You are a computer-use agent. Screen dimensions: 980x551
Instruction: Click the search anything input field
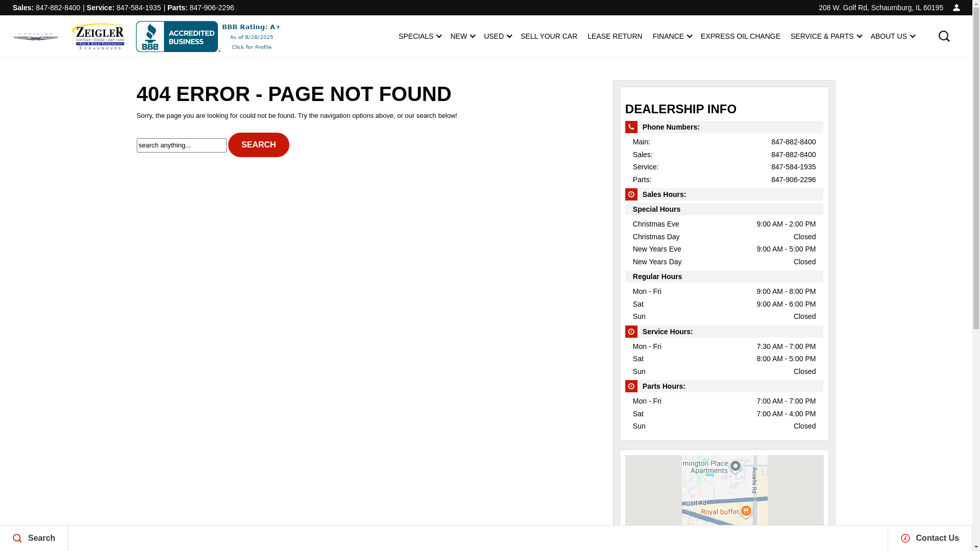pyautogui.click(x=181, y=145)
